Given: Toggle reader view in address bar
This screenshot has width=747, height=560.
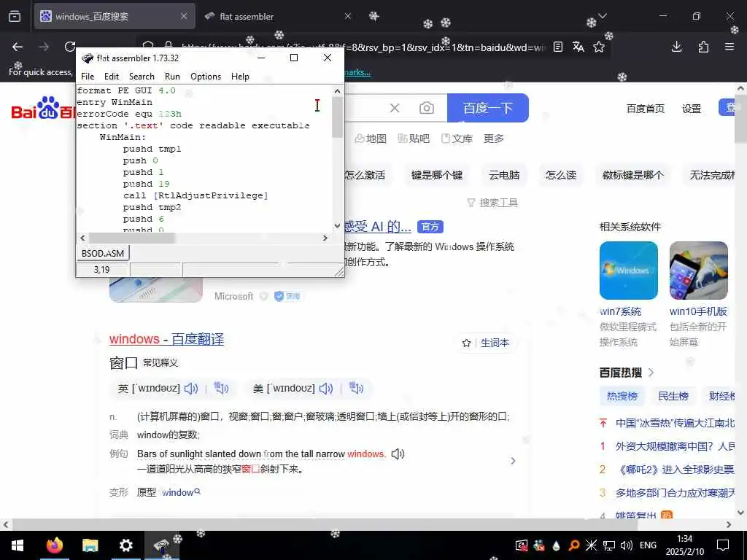Looking at the screenshot, I should tap(558, 47).
